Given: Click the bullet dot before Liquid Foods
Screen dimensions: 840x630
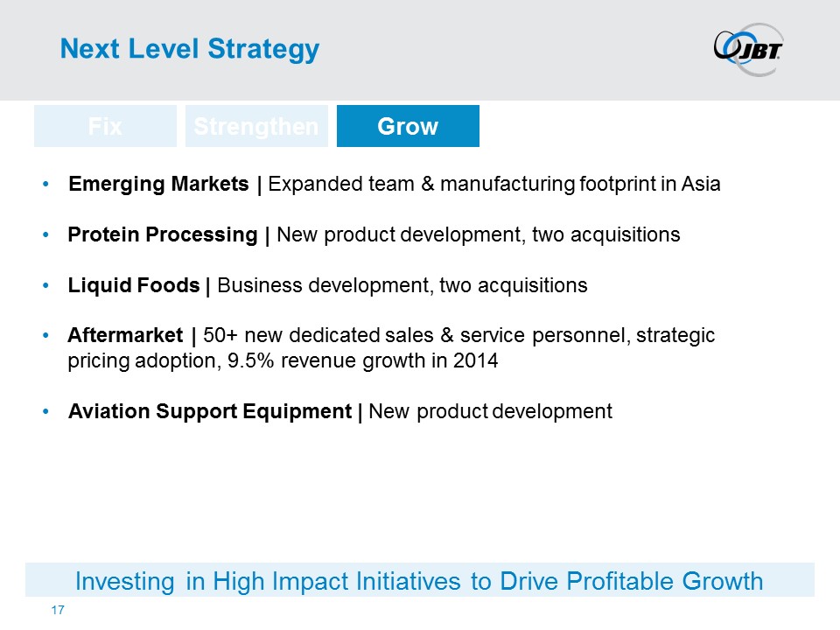Looking at the screenshot, I should (x=46, y=286).
